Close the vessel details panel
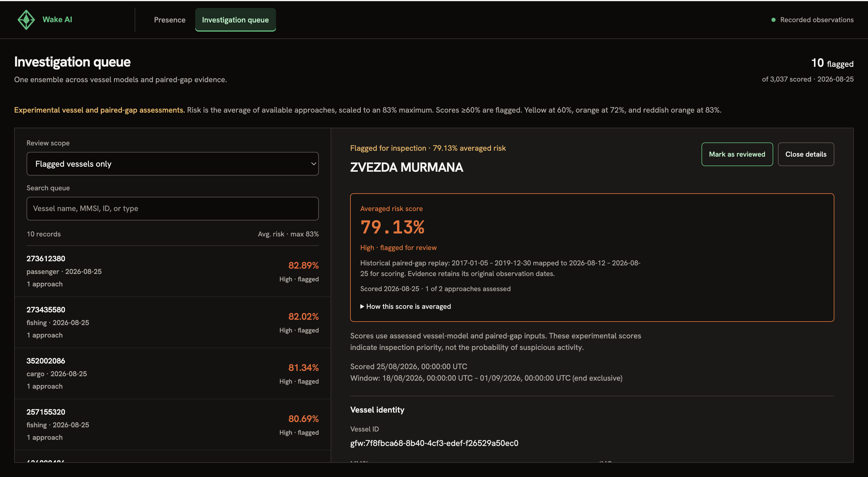Image resolution: width=868 pixels, height=477 pixels. 806,154
